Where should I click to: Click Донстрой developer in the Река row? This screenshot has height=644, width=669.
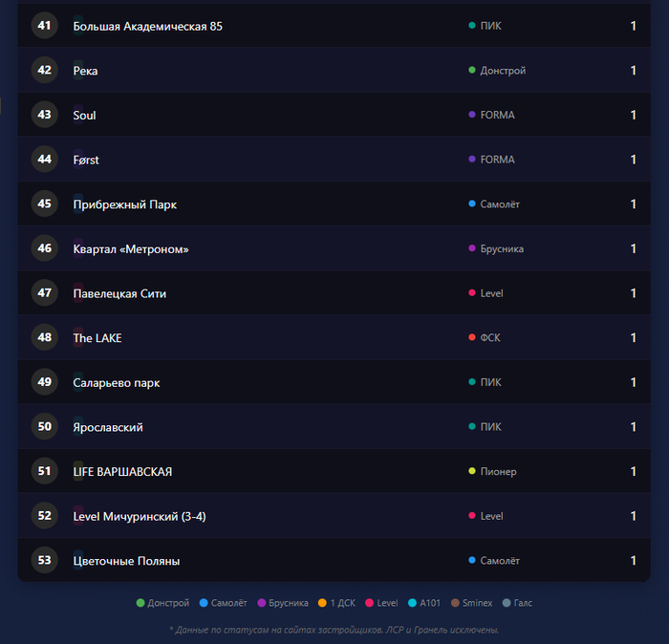point(503,71)
